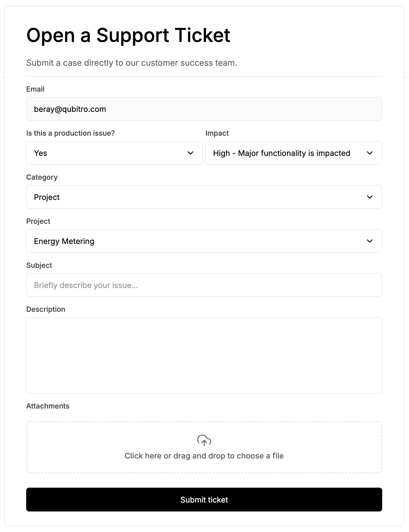Click the chevron arrow in the Category field
The width and height of the screenshot is (409, 532).
370,197
